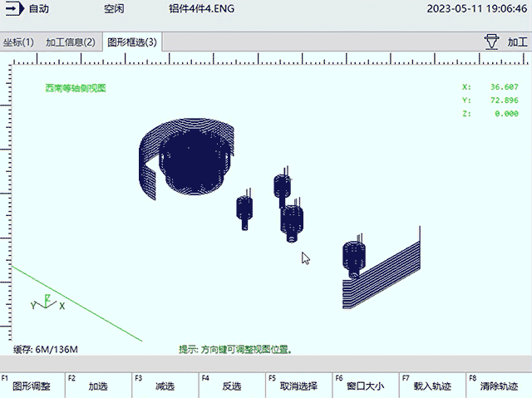This screenshot has height=398, width=532.
Task: Select the large circular toolpath model
Action: pyautogui.click(x=186, y=159)
